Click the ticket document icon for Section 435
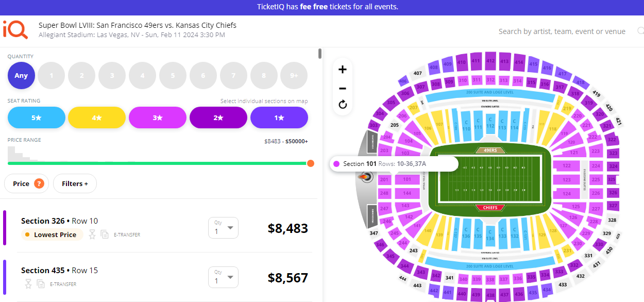Image resolution: width=644 pixels, height=302 pixels. [x=41, y=284]
